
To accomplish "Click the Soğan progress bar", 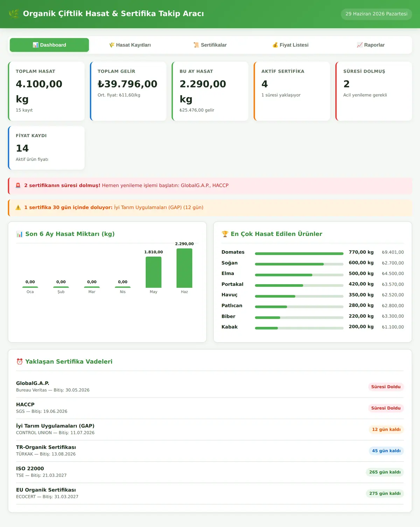I will click(x=299, y=264).
